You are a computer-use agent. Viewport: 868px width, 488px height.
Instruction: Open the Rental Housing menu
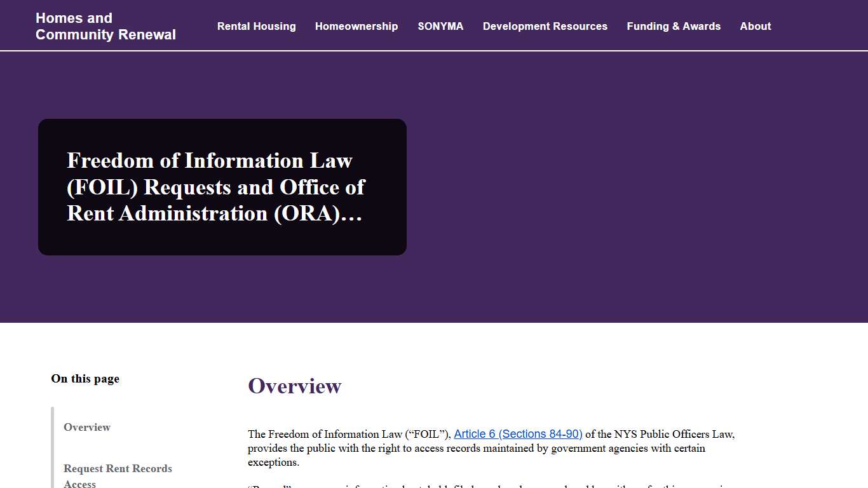point(257,26)
